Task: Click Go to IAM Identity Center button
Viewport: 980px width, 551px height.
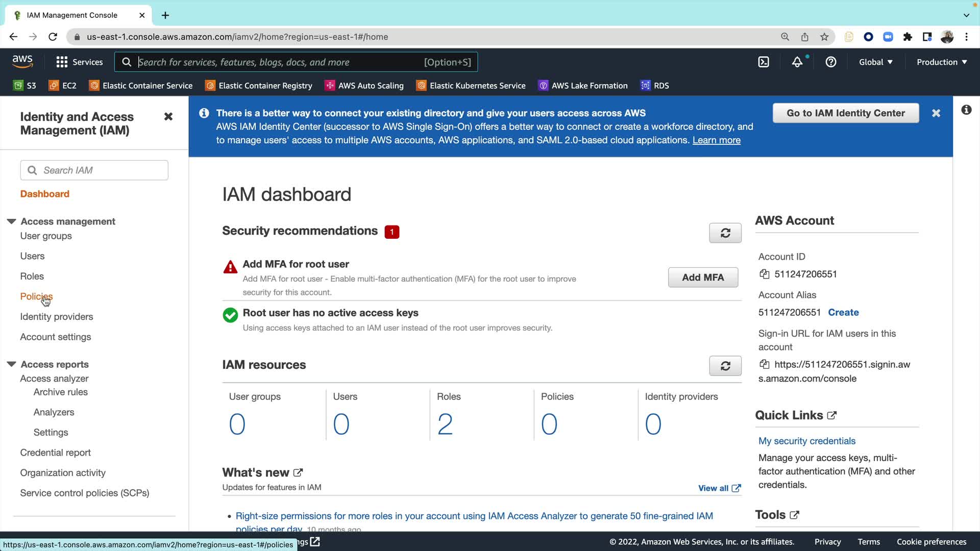Action: pos(845,113)
